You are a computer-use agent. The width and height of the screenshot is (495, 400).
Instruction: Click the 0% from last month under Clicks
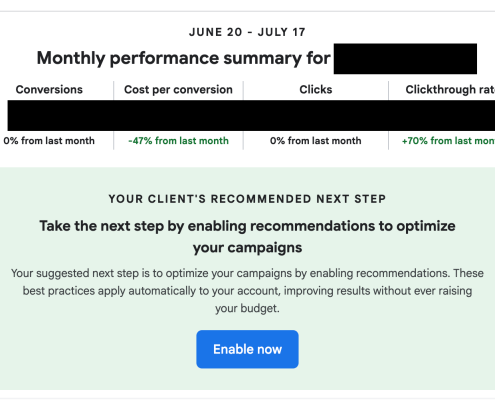(x=316, y=141)
